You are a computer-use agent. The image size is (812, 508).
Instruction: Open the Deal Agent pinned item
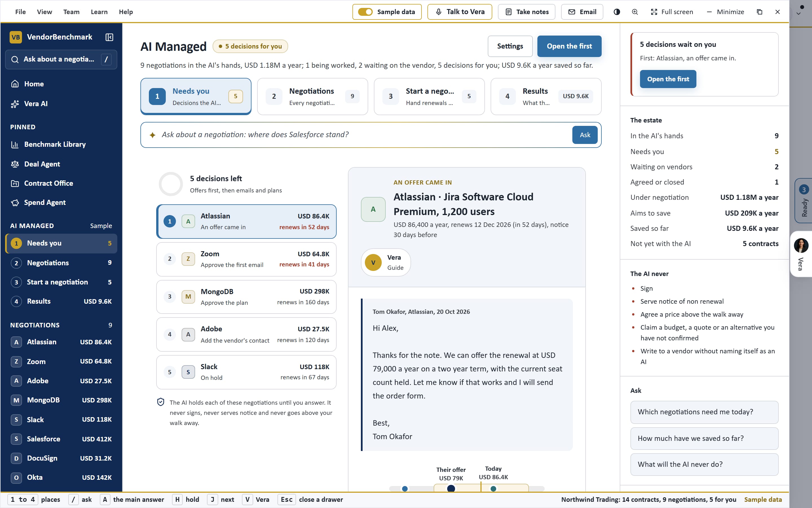(61, 164)
